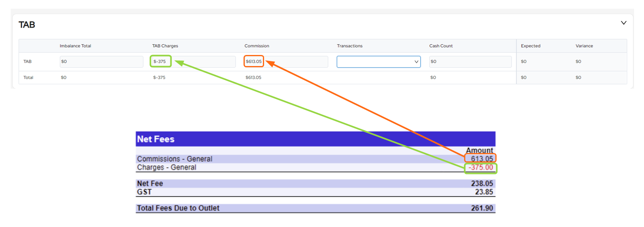This screenshot has width=644, height=227.
Task: Click the Imbalance Total column header
Action: click(x=75, y=46)
